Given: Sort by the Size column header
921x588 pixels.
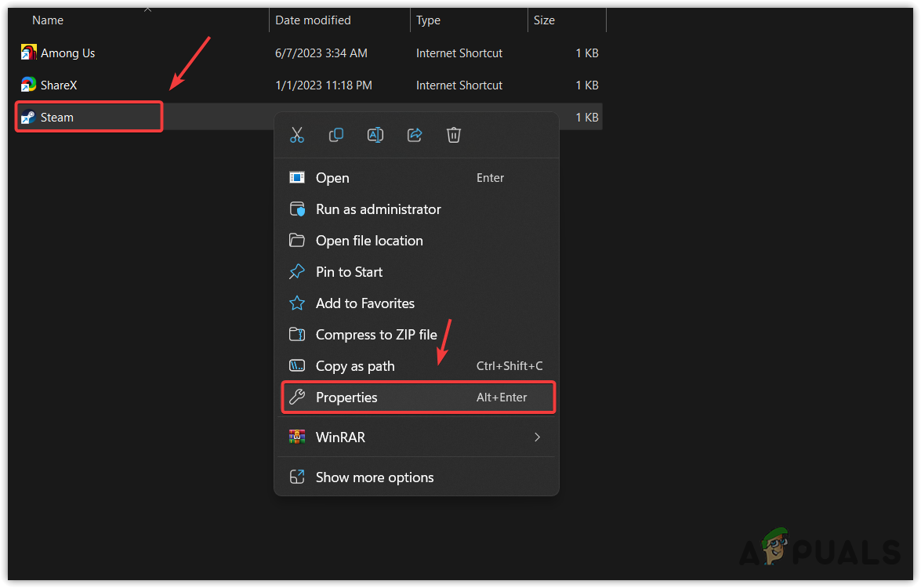Looking at the screenshot, I should (x=544, y=20).
